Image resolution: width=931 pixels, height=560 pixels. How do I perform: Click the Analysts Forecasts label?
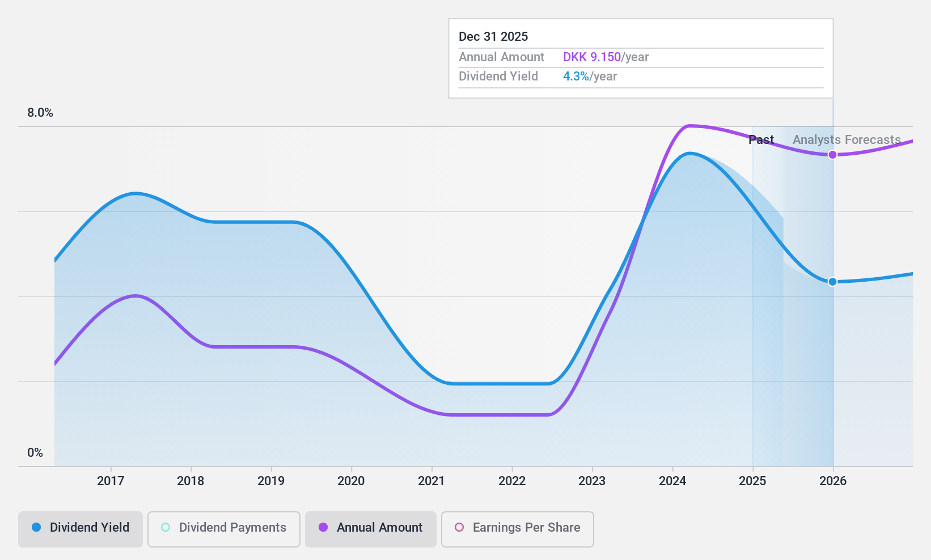847,139
